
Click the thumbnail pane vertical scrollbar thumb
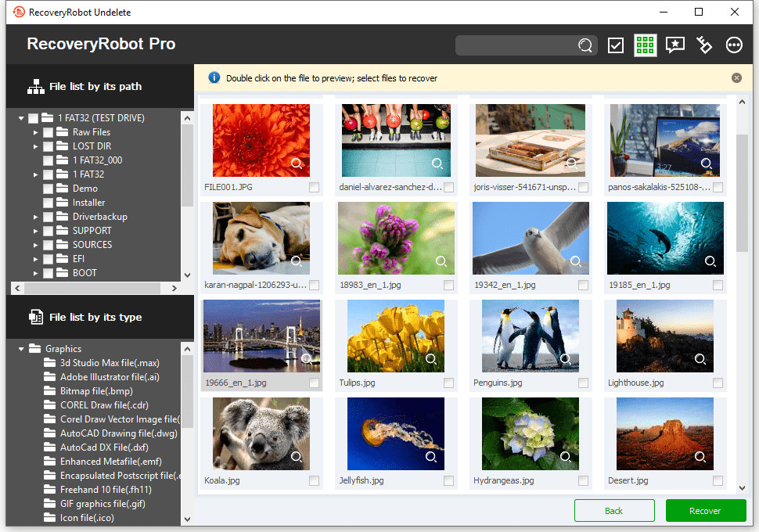(742, 192)
